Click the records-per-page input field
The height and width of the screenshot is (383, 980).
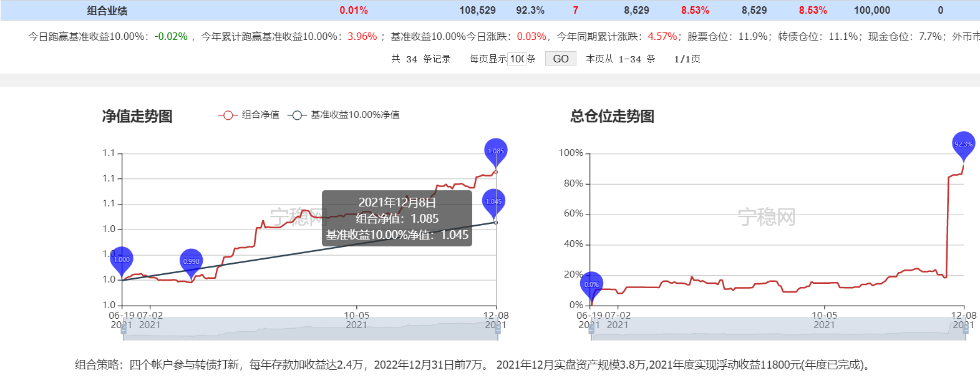(x=517, y=59)
